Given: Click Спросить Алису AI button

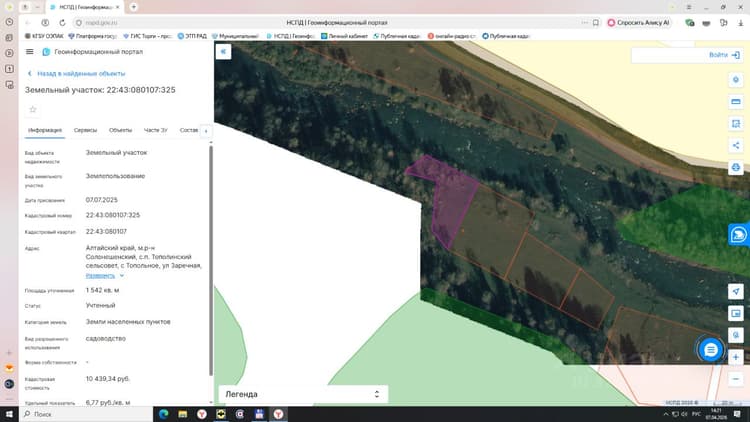Looking at the screenshot, I should click(639, 22).
